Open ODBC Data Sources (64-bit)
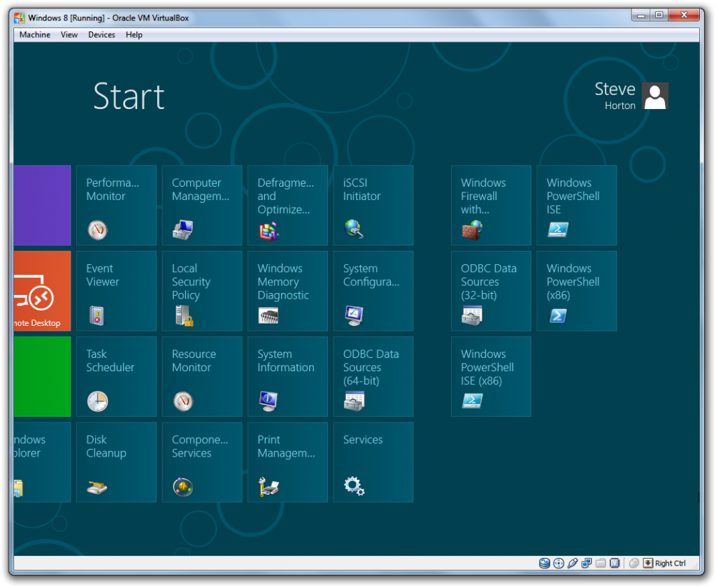 [373, 376]
